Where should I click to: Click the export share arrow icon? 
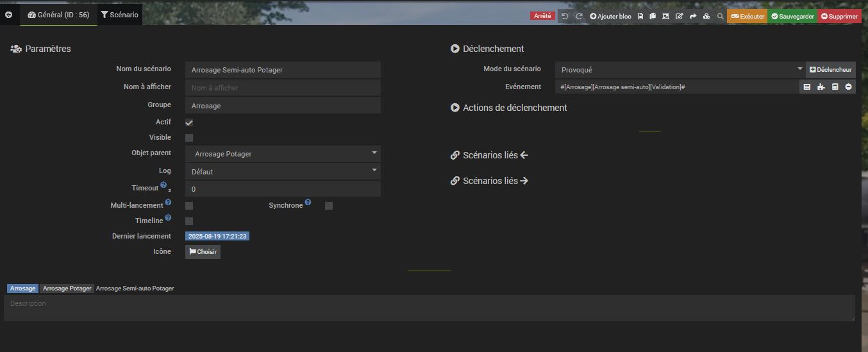693,16
